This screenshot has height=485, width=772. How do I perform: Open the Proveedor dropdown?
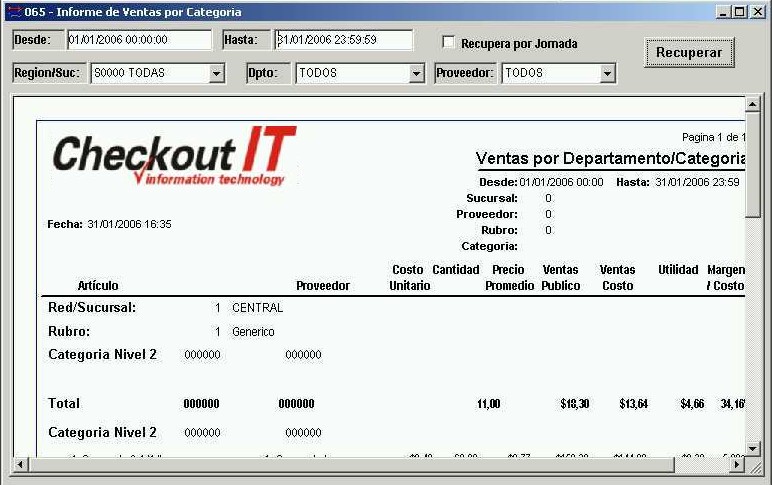(607, 74)
